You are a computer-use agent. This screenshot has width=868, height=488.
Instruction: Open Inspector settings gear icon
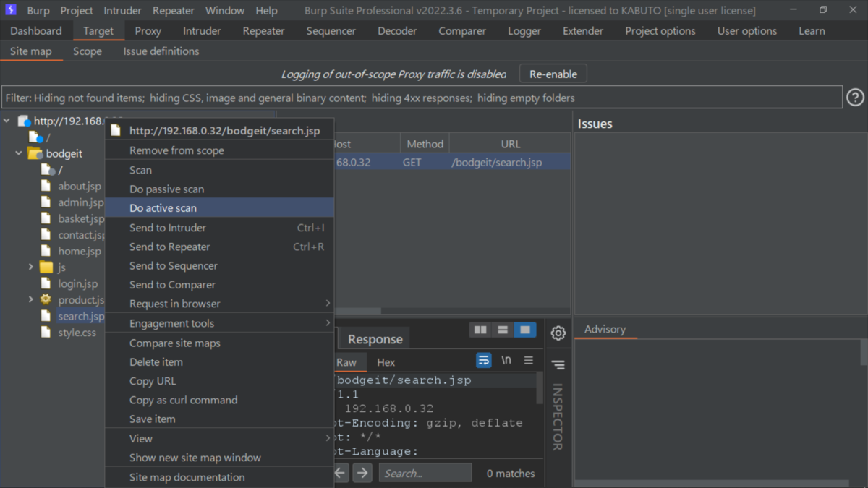(x=558, y=333)
